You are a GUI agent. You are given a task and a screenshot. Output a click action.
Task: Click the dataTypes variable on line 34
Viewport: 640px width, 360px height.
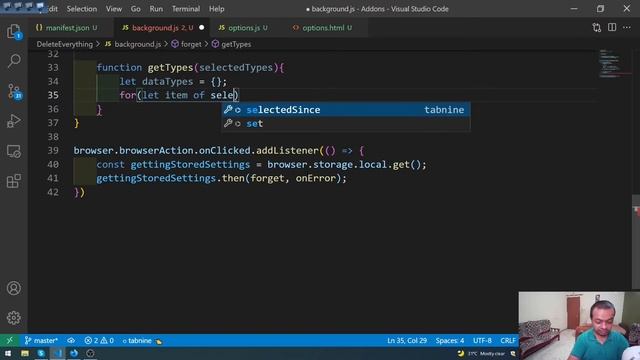[x=167, y=82]
